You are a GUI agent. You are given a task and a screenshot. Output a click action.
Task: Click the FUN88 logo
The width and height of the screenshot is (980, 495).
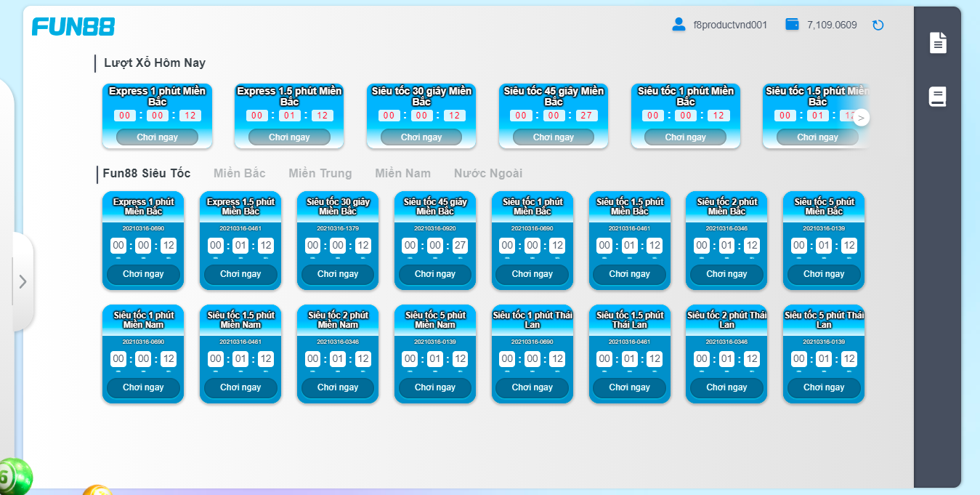73,27
